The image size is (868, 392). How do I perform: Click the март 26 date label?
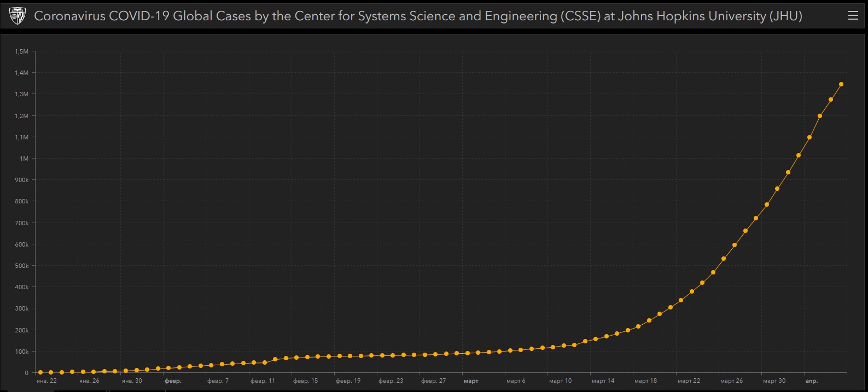[x=732, y=381]
